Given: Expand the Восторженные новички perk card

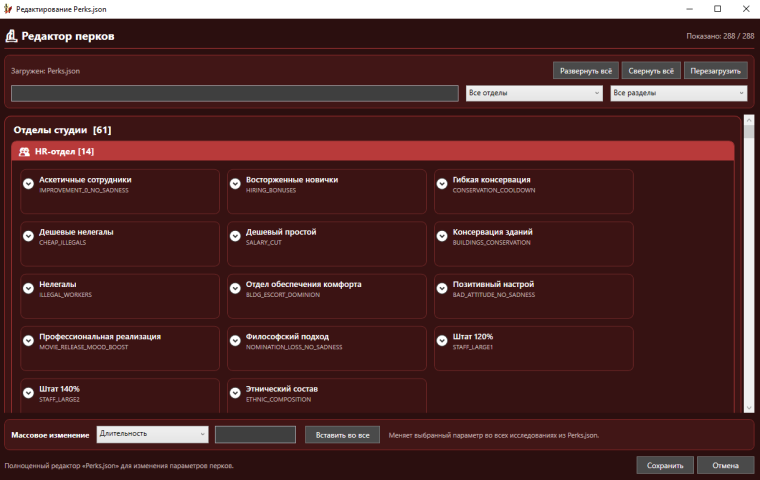Looking at the screenshot, I should 235,184.
